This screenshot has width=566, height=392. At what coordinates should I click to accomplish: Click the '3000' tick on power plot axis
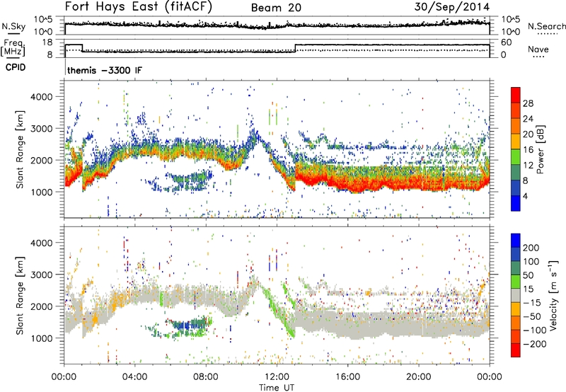[42, 129]
